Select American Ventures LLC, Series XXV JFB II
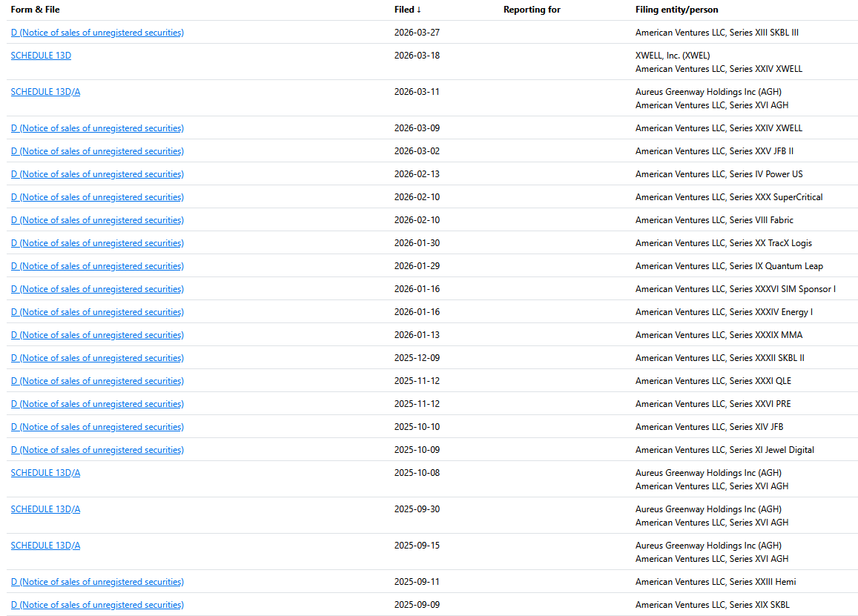This screenshot has width=858, height=616. click(x=714, y=151)
